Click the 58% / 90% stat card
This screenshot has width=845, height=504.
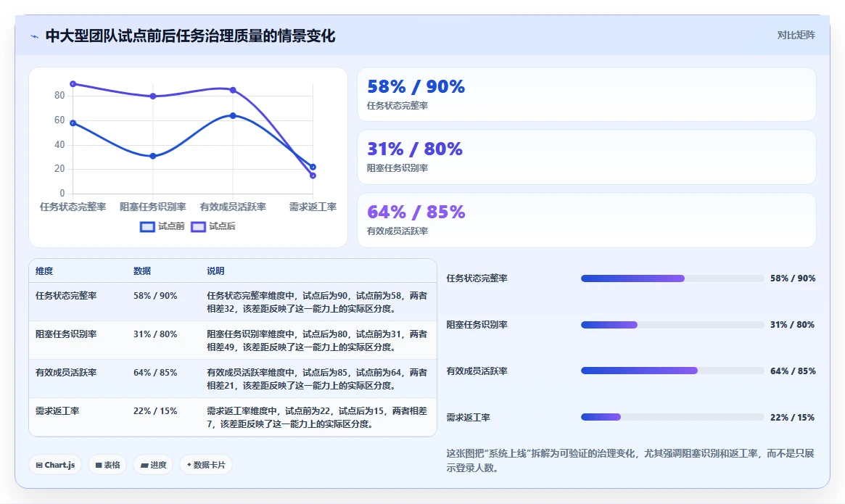click(x=586, y=94)
